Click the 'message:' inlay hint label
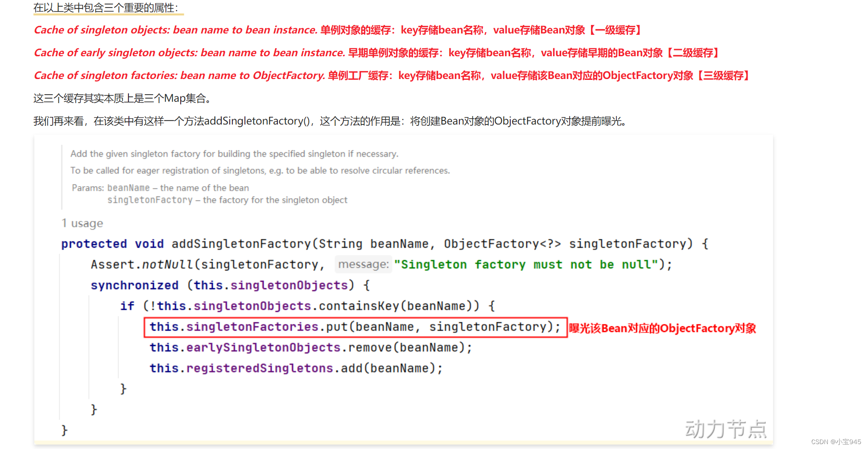The width and height of the screenshot is (868, 449). pos(364,265)
